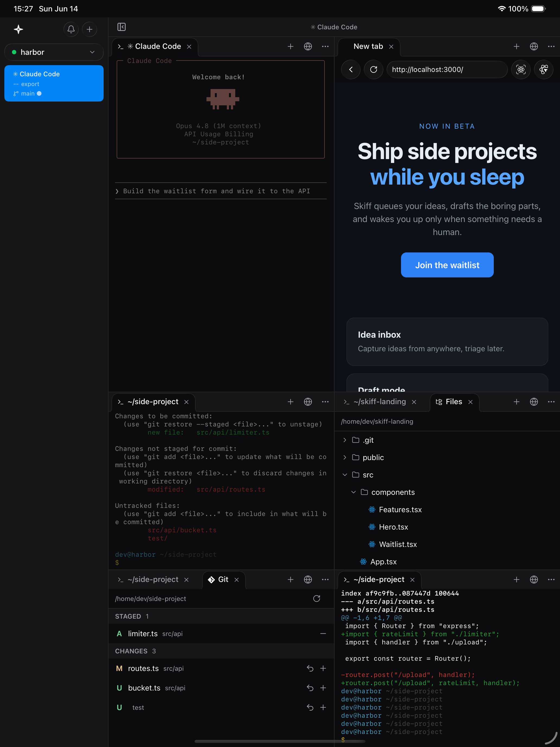Discard changes to routes.ts
The width and height of the screenshot is (560, 747).
tap(310, 669)
